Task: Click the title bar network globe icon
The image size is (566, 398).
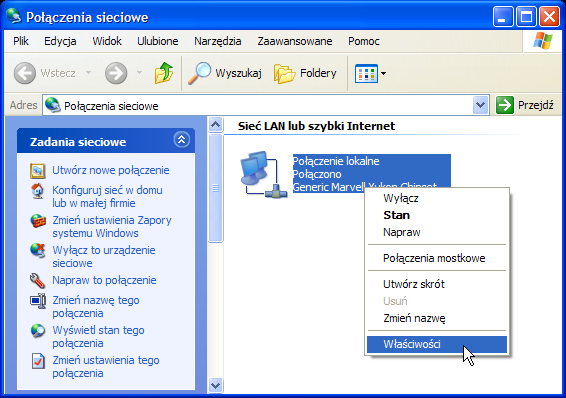Action: tap(14, 16)
